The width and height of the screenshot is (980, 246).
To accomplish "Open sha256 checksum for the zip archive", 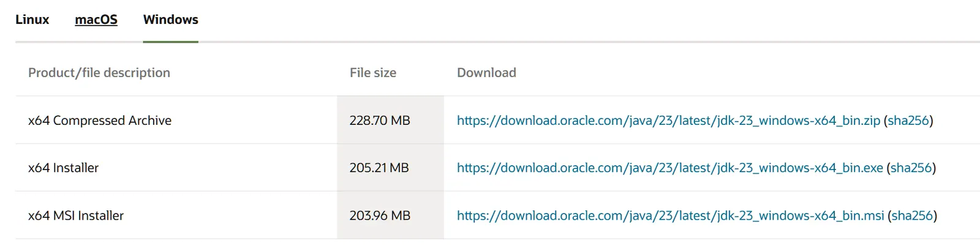I will tap(908, 121).
